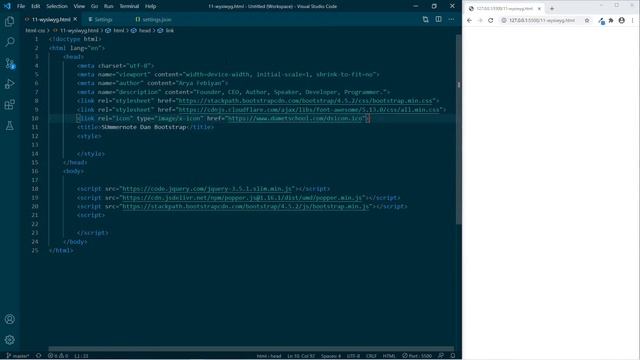Click 11-wysiwyg.html in breadcrumb
The image size is (640, 360).
coord(79,31)
